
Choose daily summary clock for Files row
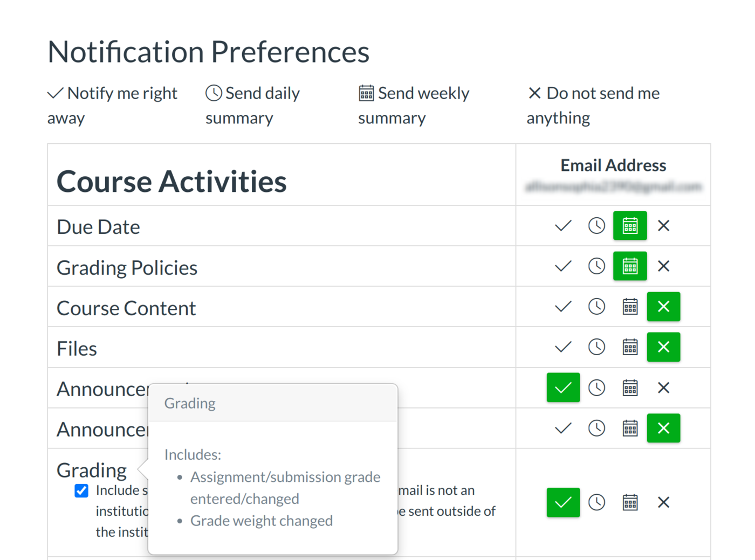(596, 347)
